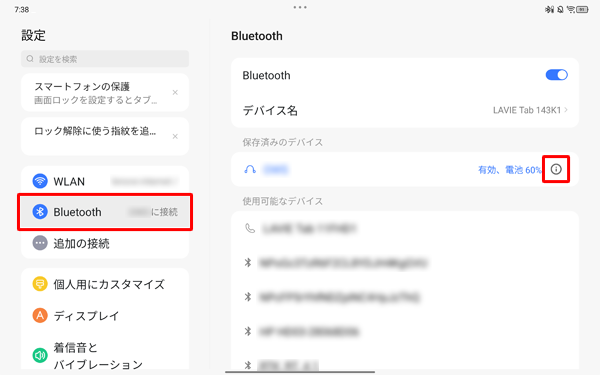This screenshot has width=600, height=375.
Task: Open 追加の接続 in the sidebar
Action: pos(105,243)
